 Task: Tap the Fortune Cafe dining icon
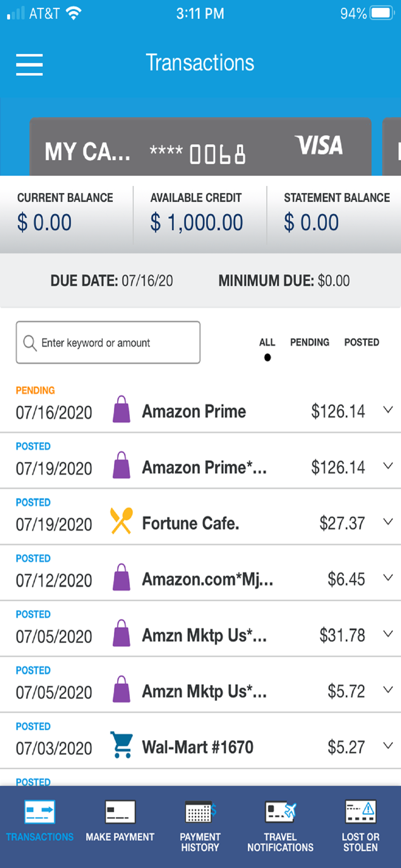pyautogui.click(x=122, y=521)
